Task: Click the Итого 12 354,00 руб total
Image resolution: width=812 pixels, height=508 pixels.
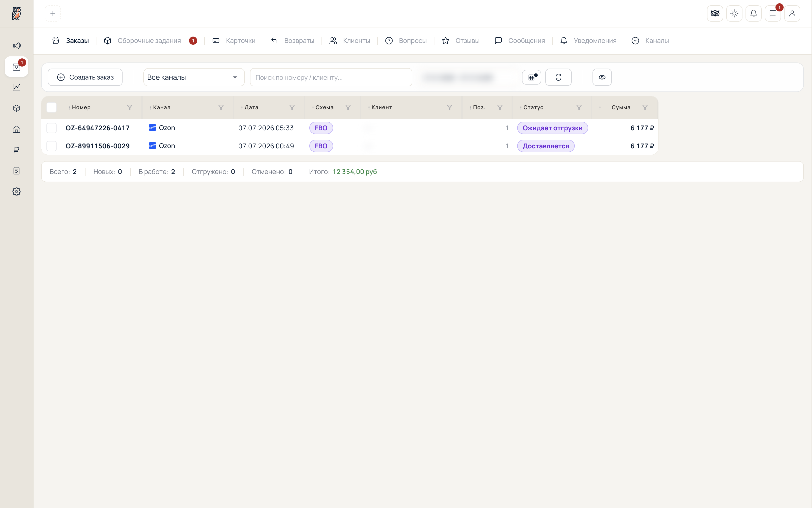Action: tap(343, 172)
